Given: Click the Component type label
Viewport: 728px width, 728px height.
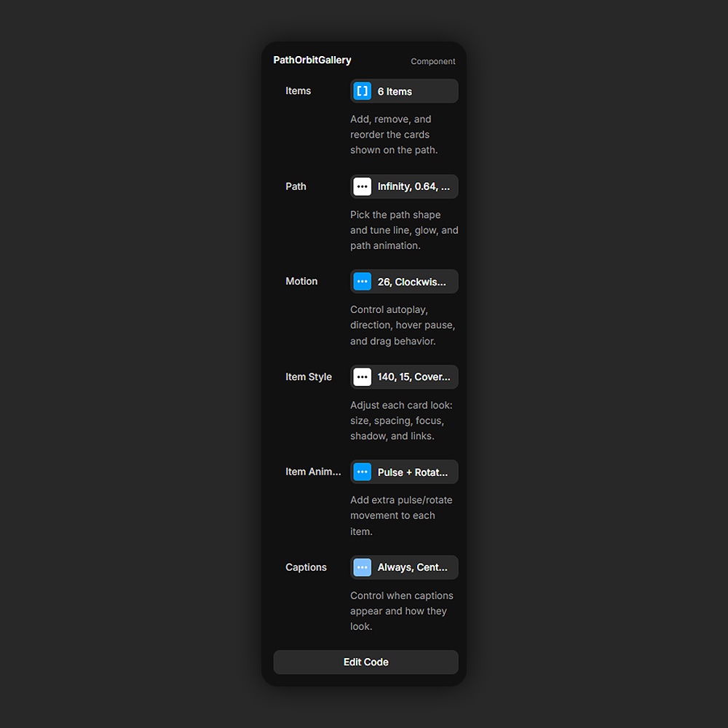Looking at the screenshot, I should coord(432,61).
